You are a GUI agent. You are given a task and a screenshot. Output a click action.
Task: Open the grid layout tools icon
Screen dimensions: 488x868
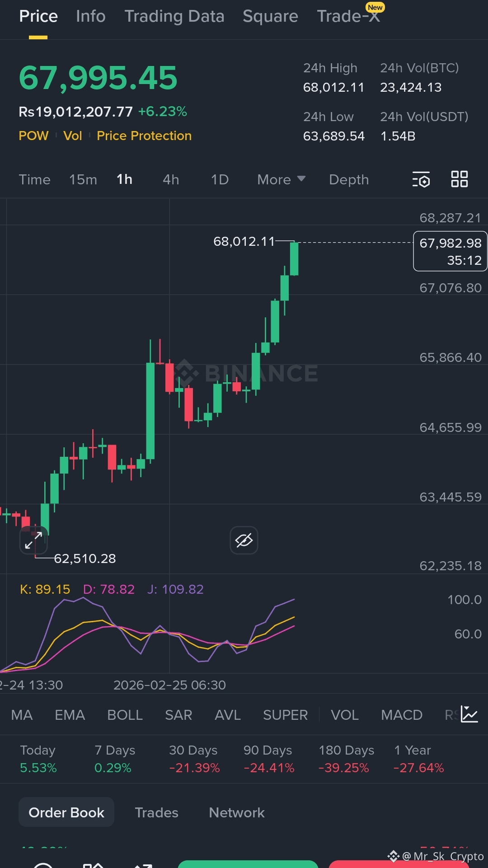tap(460, 179)
